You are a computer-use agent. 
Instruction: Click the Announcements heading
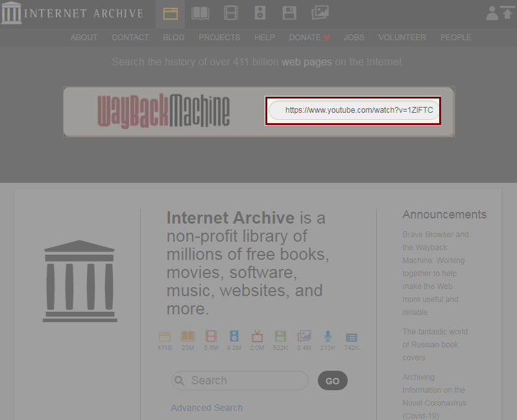point(444,215)
